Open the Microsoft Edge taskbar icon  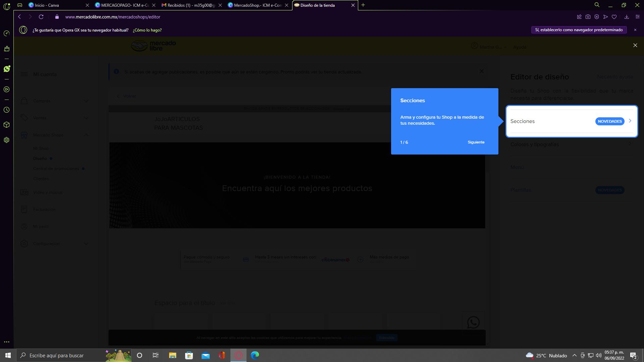coord(255,355)
